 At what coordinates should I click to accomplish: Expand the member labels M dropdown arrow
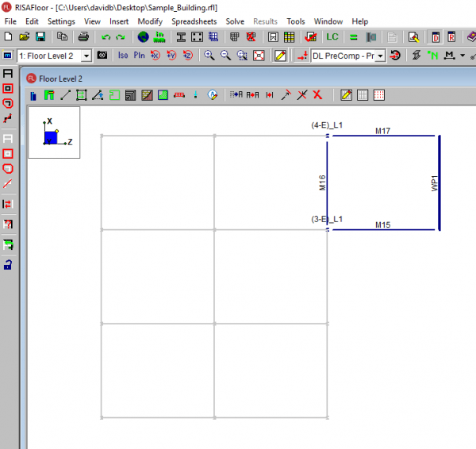[462, 56]
